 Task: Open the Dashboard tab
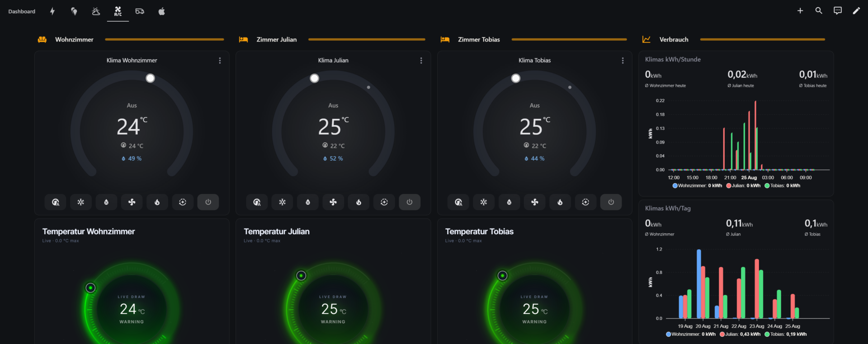22,11
